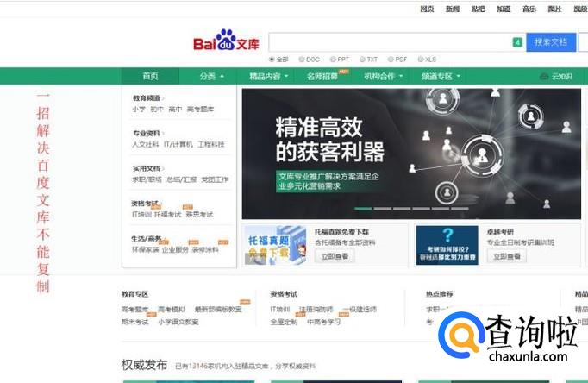
Task: Select the PPT file type radio
Action: coord(333,60)
